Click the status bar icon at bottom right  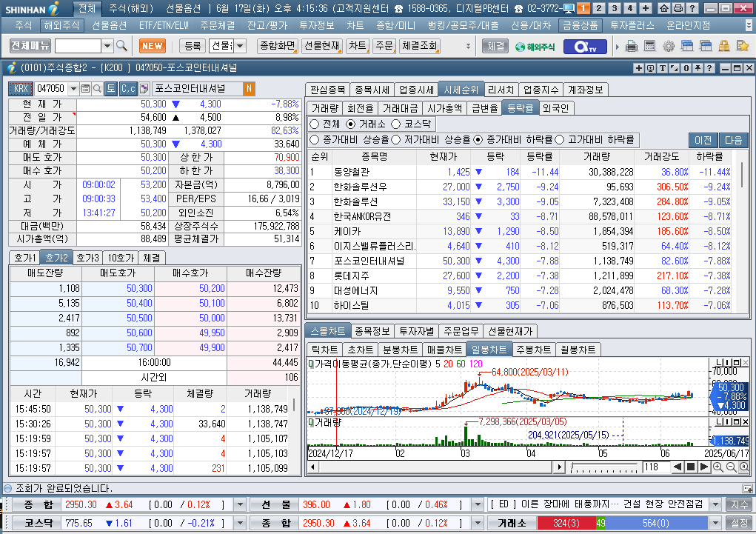(747, 489)
